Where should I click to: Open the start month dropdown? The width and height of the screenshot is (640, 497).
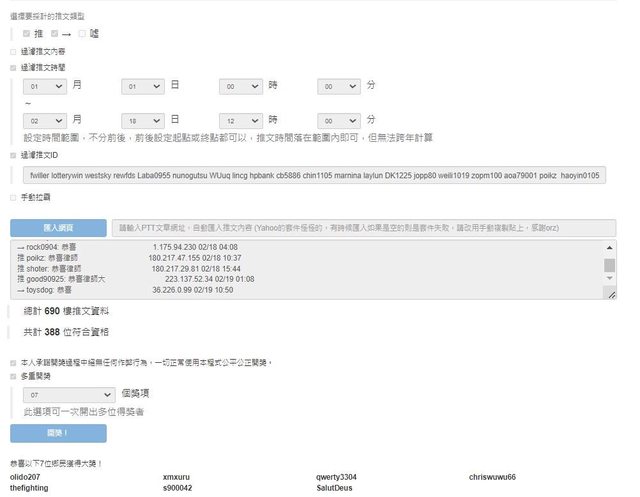tap(45, 87)
